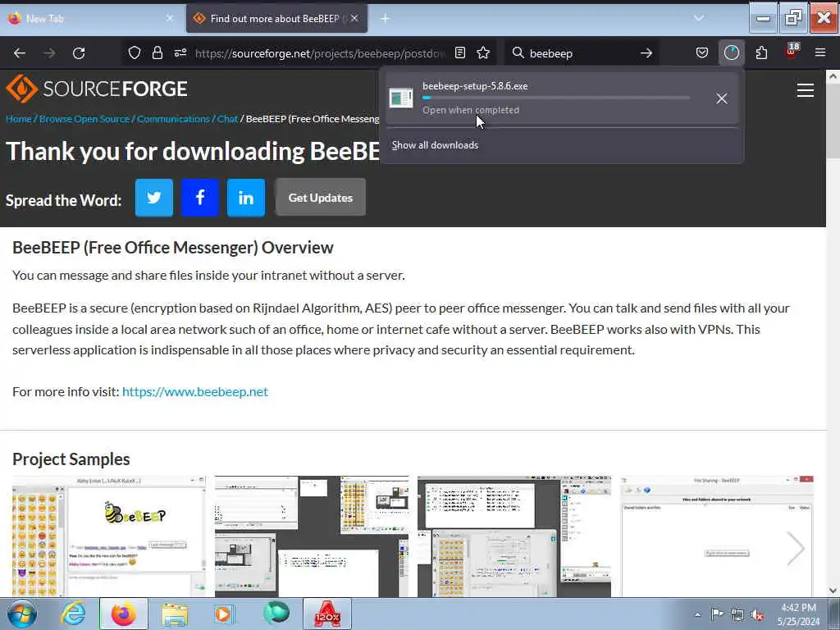This screenshot has width=840, height=630.
Task: Close the BeeBEEP tab
Action: (x=354, y=18)
